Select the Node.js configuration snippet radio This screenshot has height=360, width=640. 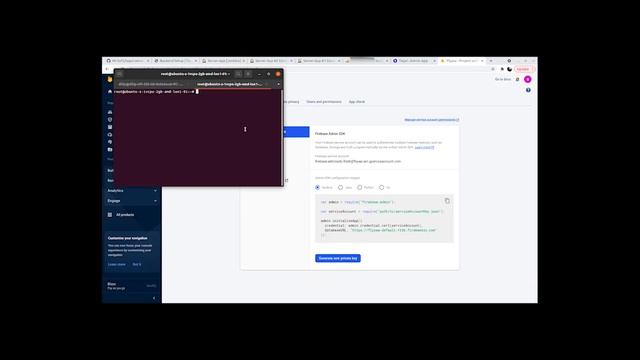point(318,187)
